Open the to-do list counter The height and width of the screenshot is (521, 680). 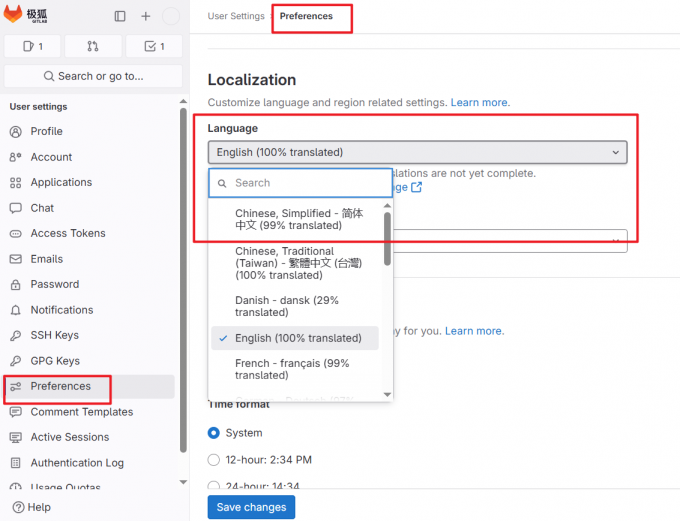154,46
